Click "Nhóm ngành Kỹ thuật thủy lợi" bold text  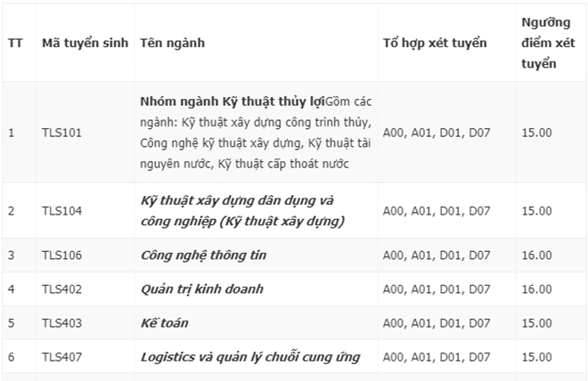tap(233, 101)
